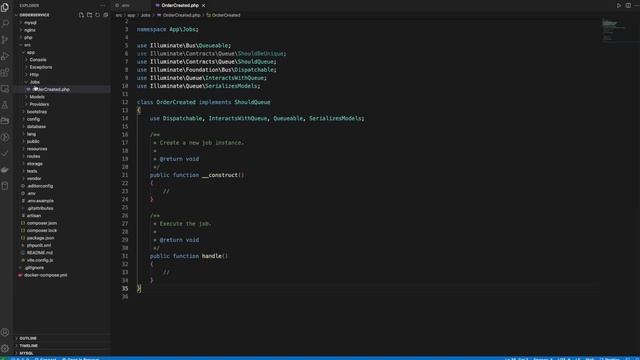Expand the php folder
The image size is (640, 360).
click(28, 37)
